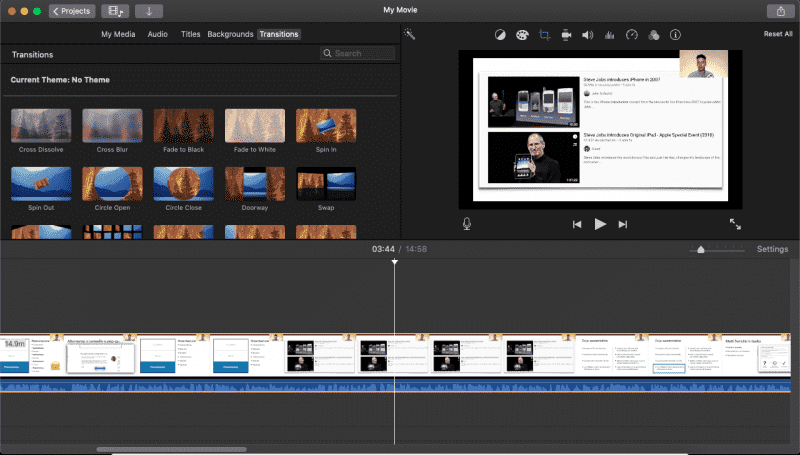Select the timeline clip frame showing 14.9m
This screenshot has height=455, width=800.
point(32,355)
